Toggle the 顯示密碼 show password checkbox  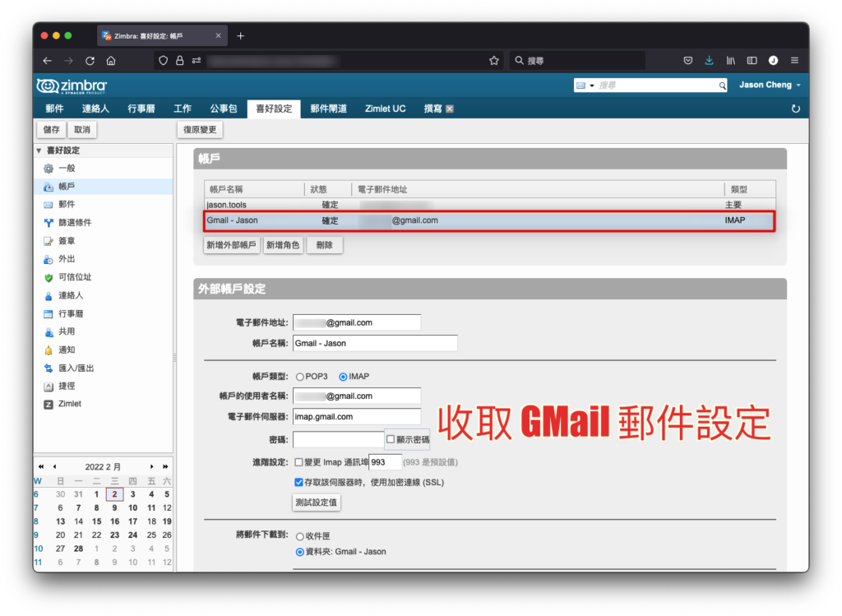pos(391,439)
